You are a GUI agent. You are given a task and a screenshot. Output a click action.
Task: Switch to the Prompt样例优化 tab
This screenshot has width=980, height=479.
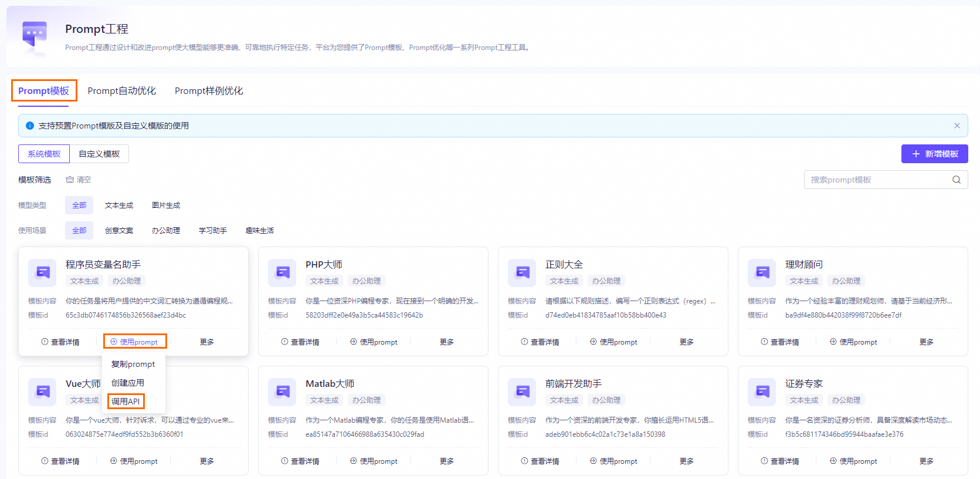pos(209,91)
